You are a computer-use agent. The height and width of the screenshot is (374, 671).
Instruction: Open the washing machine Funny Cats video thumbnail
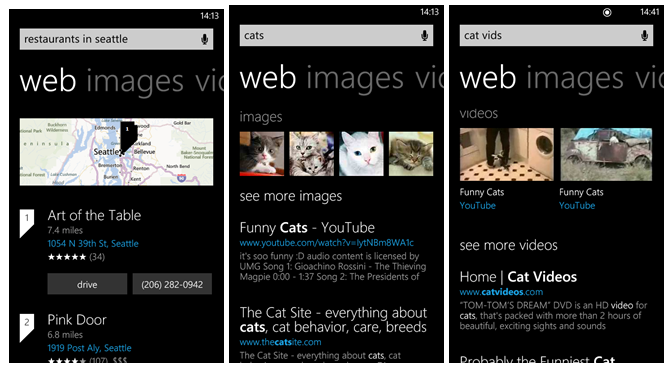pos(507,154)
